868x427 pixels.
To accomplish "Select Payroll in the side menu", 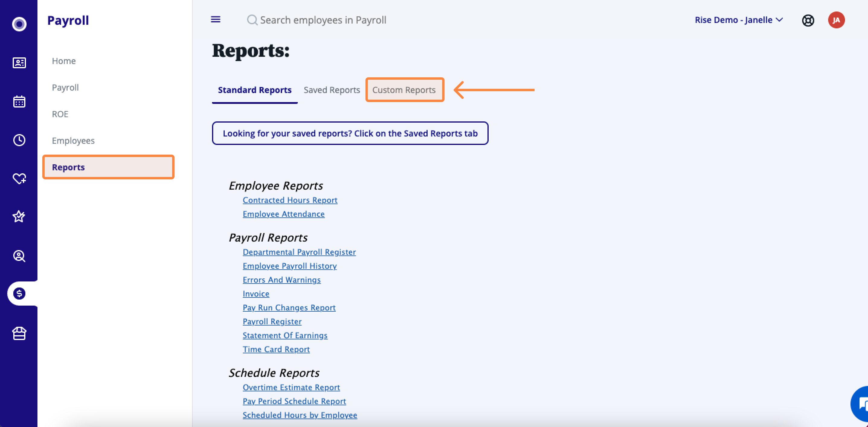I will [65, 88].
